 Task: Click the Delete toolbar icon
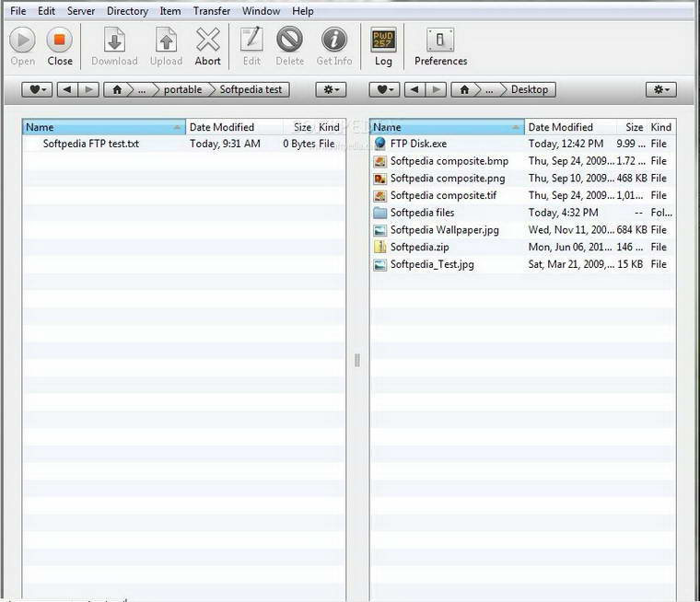pyautogui.click(x=290, y=41)
